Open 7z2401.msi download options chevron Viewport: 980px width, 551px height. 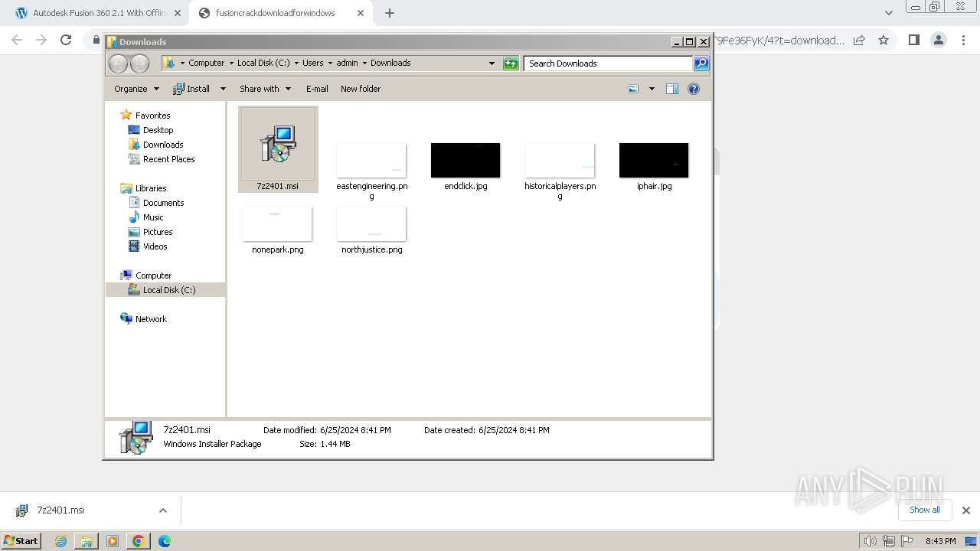pos(162,510)
